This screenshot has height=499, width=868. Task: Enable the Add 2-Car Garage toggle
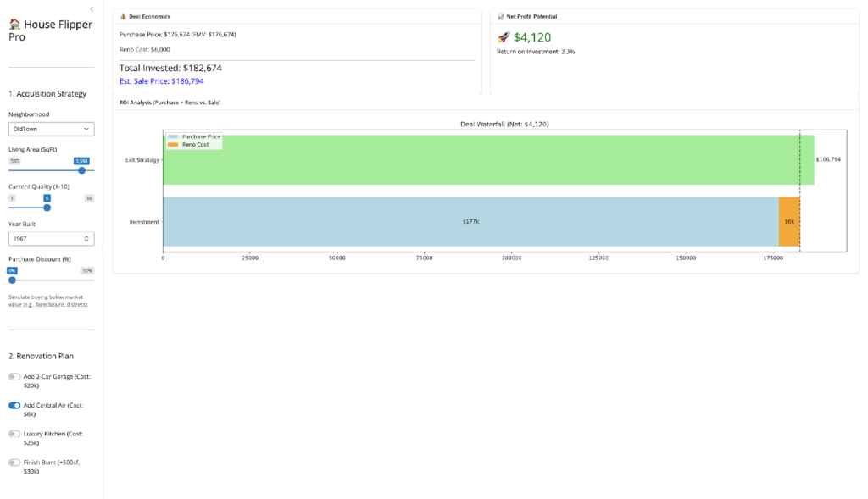(x=14, y=376)
